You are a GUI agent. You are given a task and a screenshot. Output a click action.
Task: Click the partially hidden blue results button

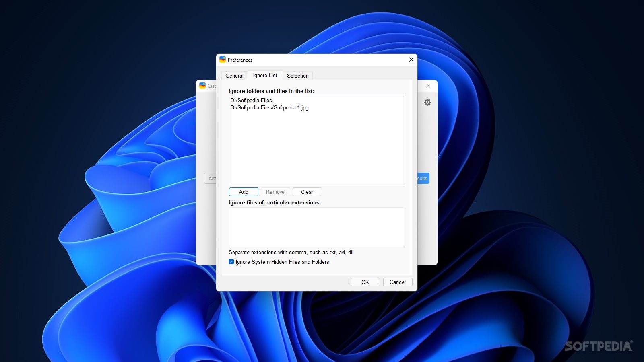tap(423, 178)
